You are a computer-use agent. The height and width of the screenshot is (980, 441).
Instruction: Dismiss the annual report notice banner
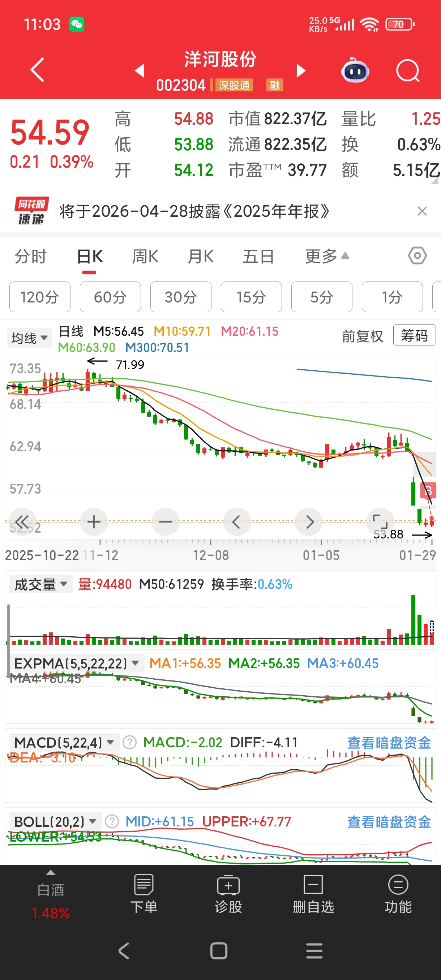click(x=422, y=211)
